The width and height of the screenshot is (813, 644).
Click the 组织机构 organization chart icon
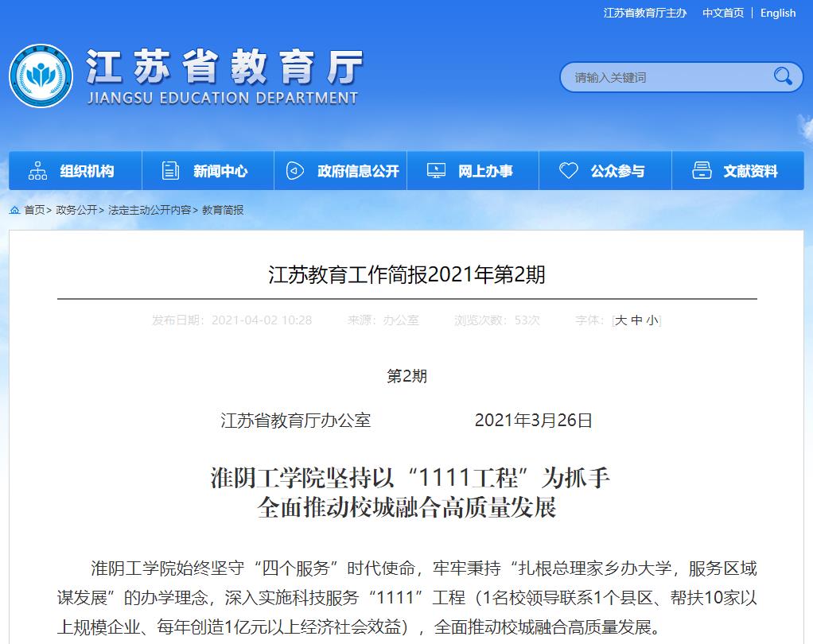(37, 171)
